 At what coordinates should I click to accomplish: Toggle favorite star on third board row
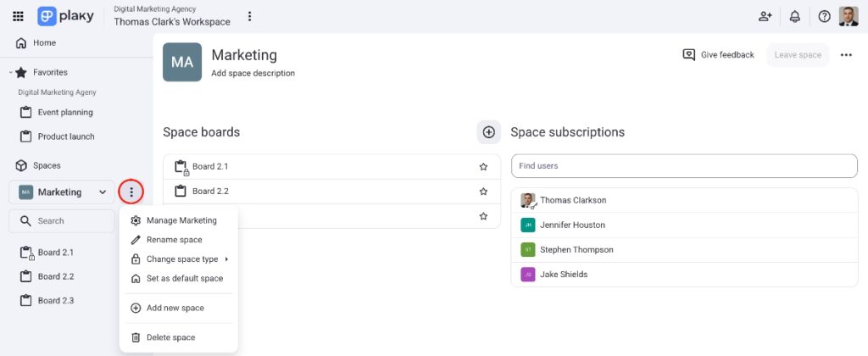click(483, 216)
